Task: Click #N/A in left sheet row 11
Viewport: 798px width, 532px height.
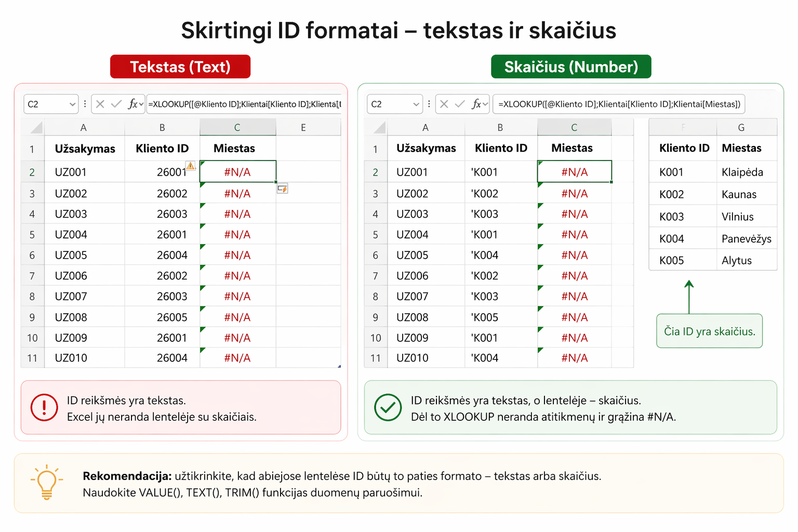Action: [x=237, y=358]
